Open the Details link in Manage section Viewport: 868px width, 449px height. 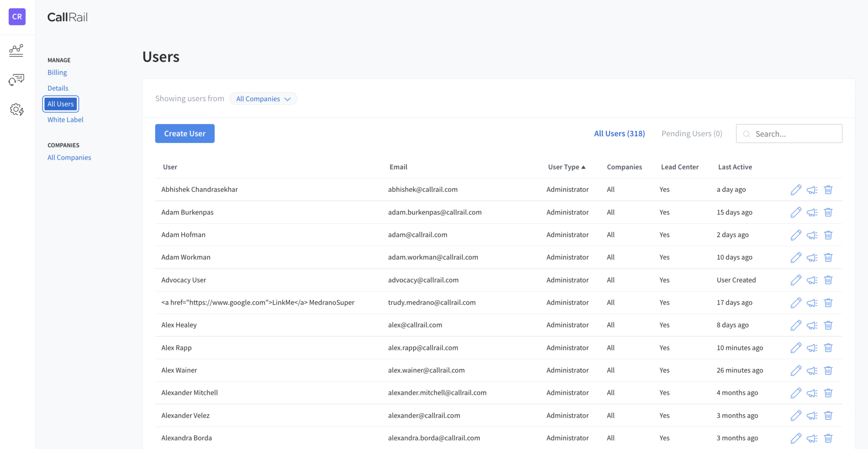point(58,88)
